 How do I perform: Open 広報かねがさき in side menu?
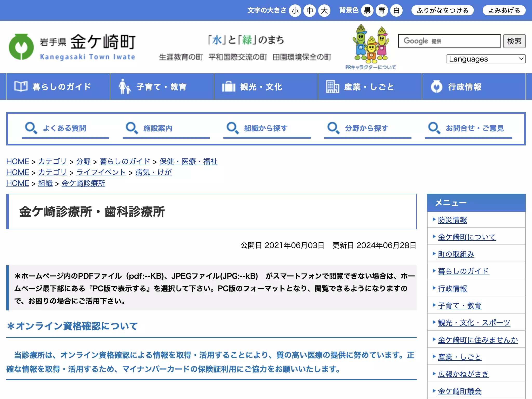click(463, 374)
